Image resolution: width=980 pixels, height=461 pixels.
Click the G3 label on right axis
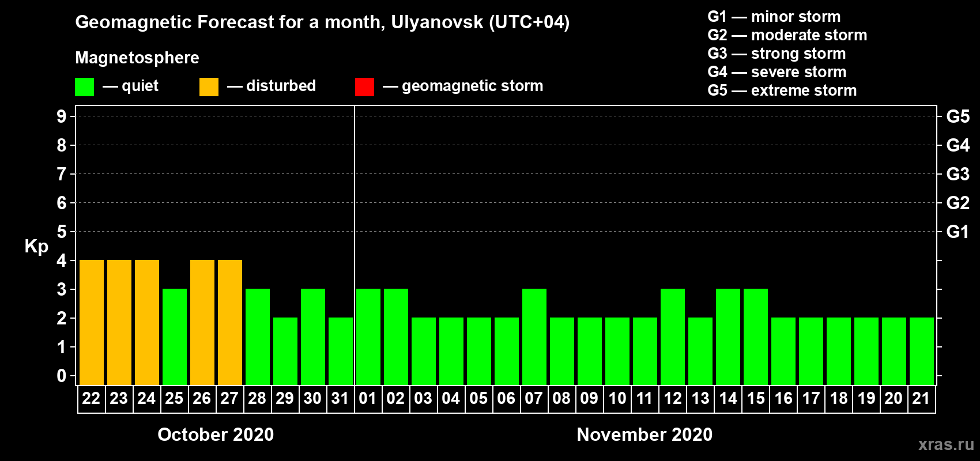[958, 174]
